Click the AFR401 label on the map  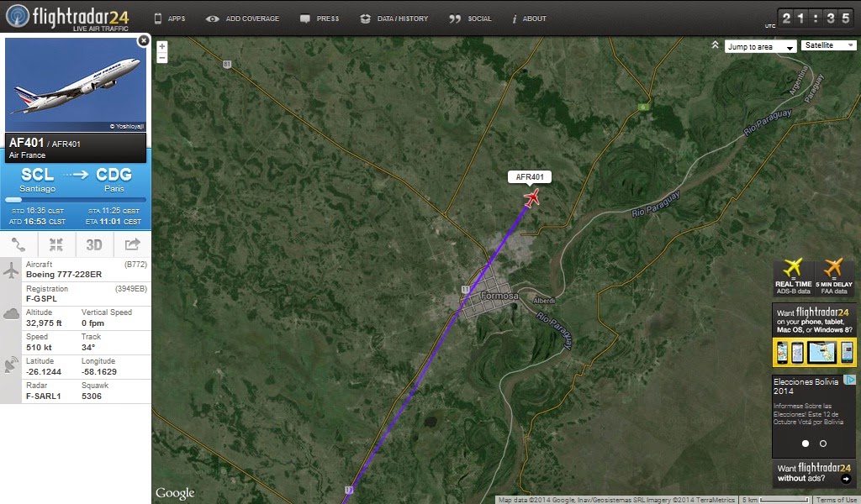(530, 176)
